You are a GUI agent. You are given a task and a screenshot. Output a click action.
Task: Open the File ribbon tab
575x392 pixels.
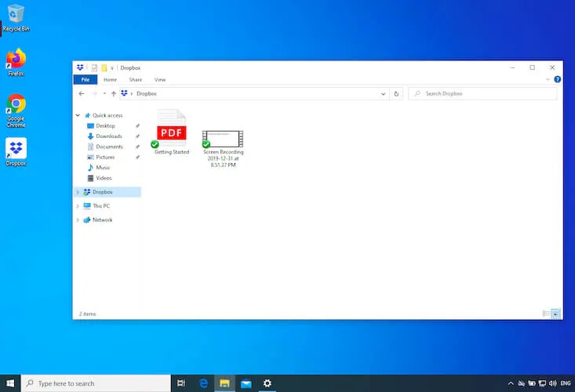pos(85,79)
